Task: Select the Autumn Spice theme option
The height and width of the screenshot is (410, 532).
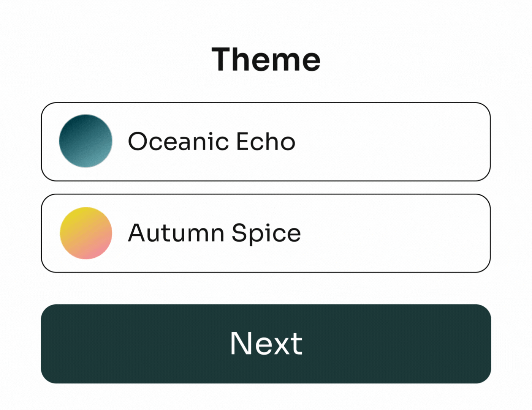Action: (266, 233)
